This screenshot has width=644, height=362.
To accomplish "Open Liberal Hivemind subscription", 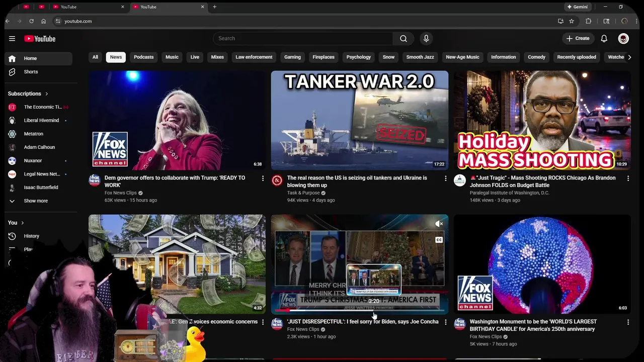I will pyautogui.click(x=38, y=121).
